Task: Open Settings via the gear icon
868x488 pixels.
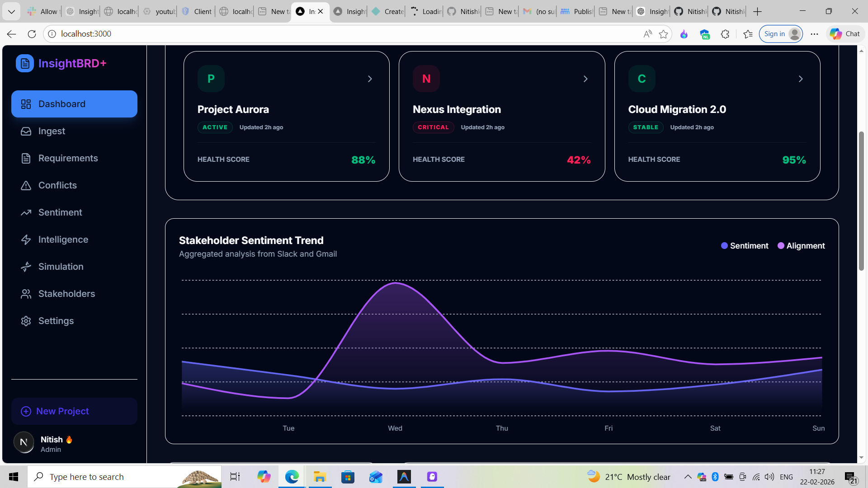Action: (x=26, y=321)
